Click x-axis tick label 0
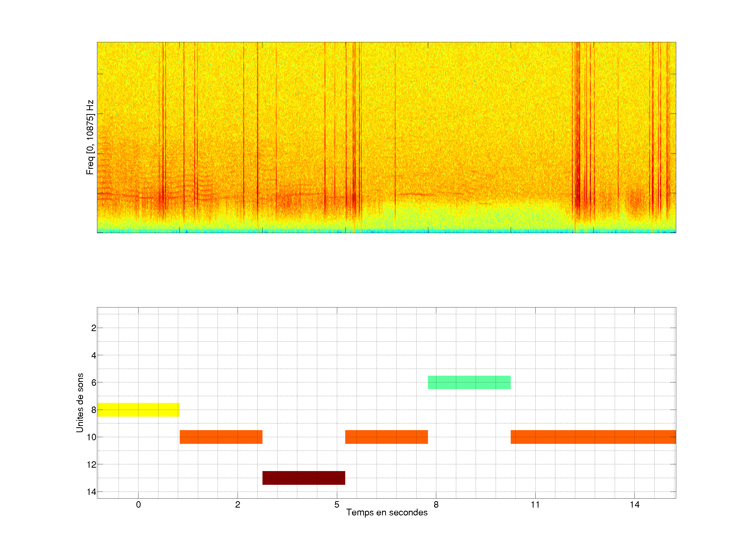The image size is (747, 560). [138, 505]
